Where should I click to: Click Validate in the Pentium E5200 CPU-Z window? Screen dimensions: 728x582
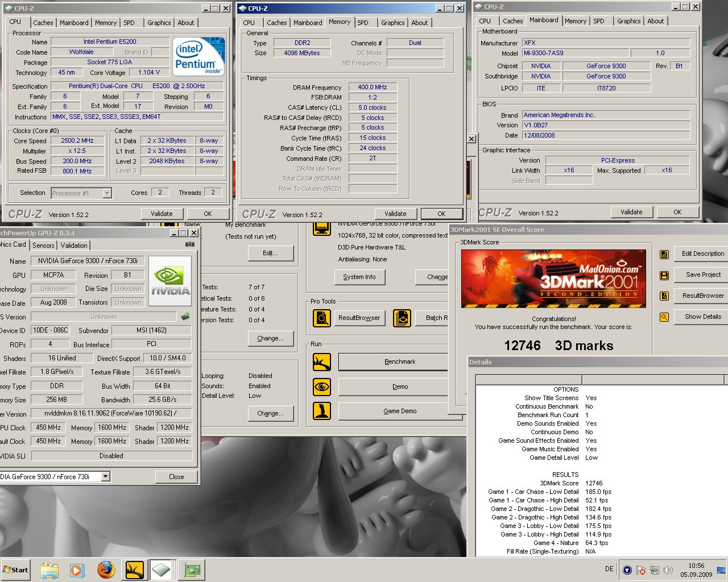coord(162,214)
